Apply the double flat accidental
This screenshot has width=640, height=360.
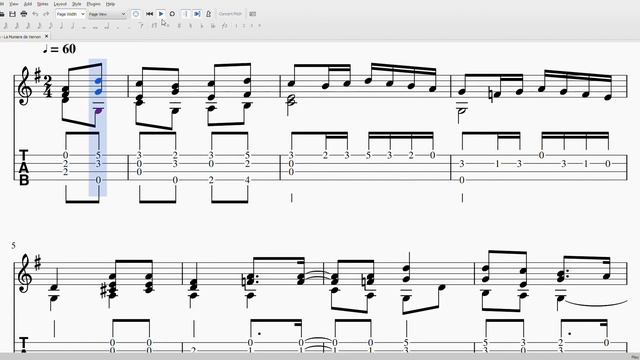point(213,26)
